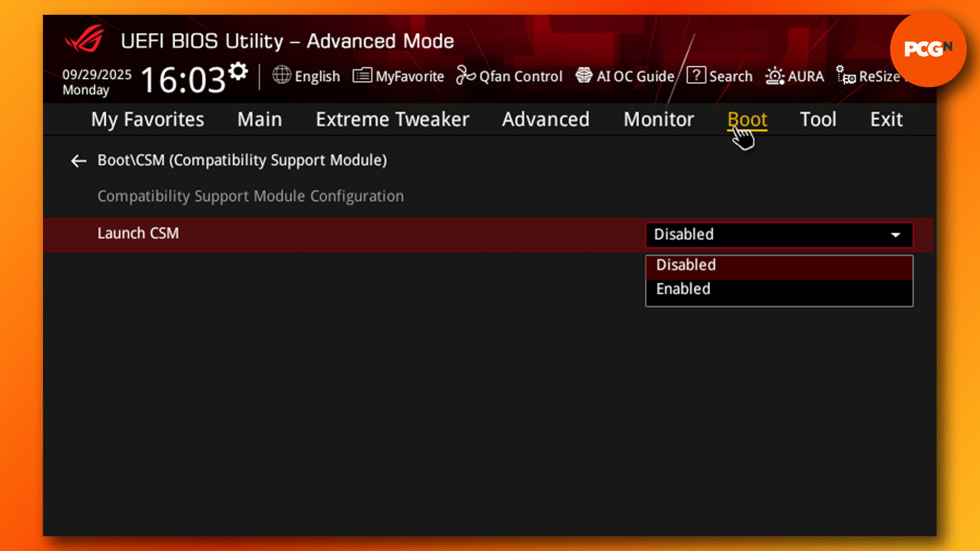Click the Monday weekday text
The height and width of the screenshot is (551, 980).
click(86, 90)
